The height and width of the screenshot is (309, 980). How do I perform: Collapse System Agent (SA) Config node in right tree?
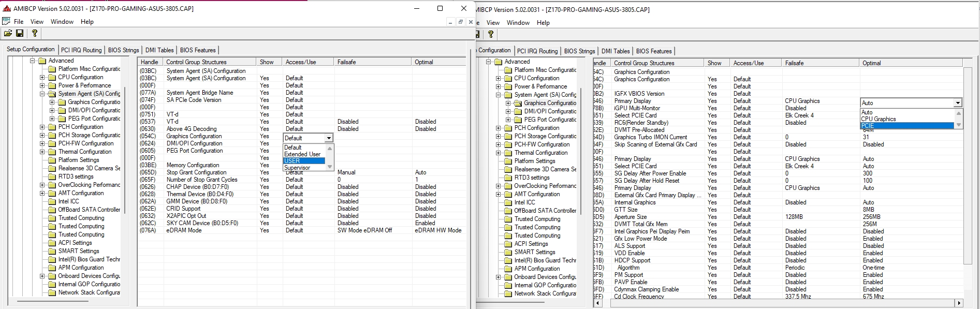point(498,95)
